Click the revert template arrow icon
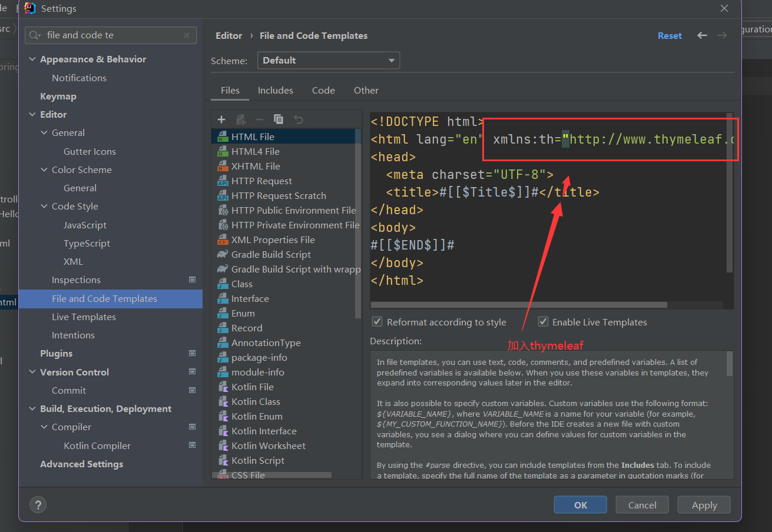 click(299, 119)
